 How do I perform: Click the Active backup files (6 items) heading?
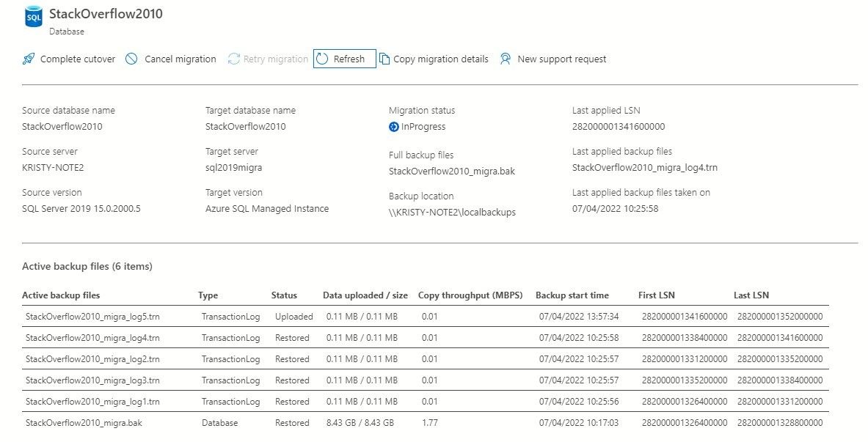point(87,266)
